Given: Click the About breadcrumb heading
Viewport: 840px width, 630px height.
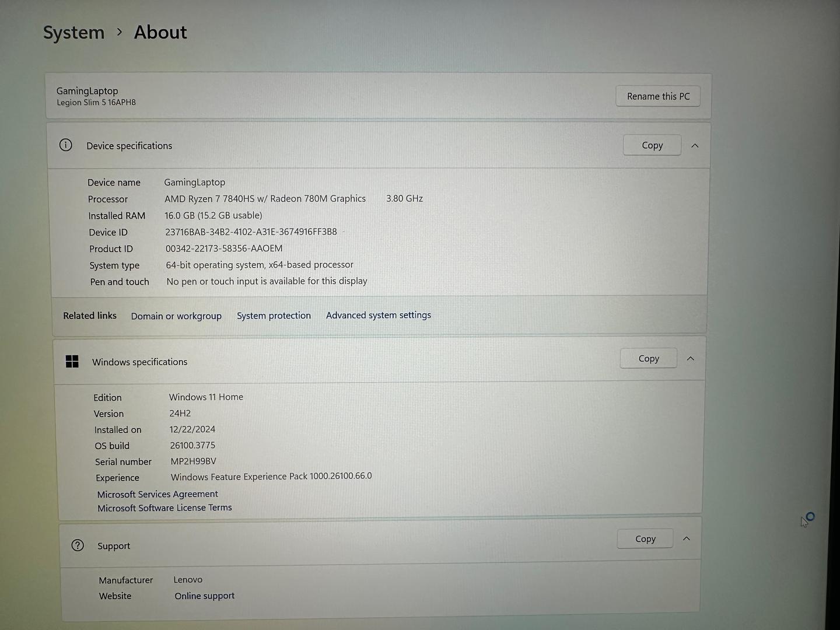Looking at the screenshot, I should tap(160, 32).
